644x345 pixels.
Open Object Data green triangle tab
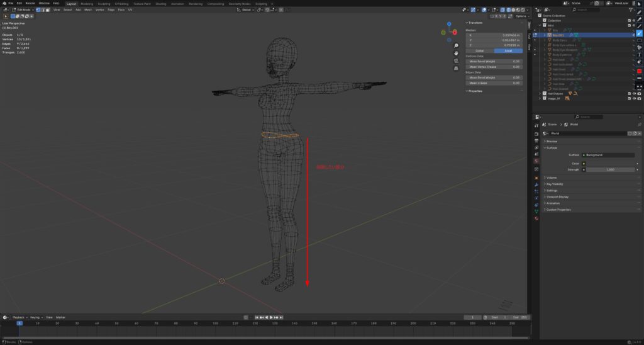pyautogui.click(x=536, y=212)
